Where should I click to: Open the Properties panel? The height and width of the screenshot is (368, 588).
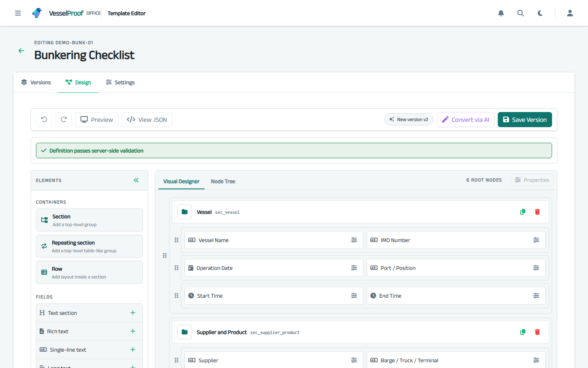[x=532, y=180]
